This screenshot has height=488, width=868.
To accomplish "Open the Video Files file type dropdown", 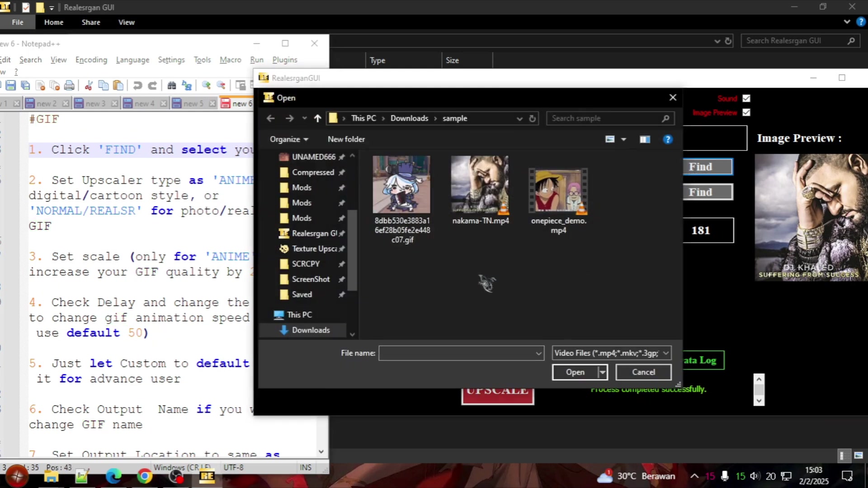I will pos(665,353).
